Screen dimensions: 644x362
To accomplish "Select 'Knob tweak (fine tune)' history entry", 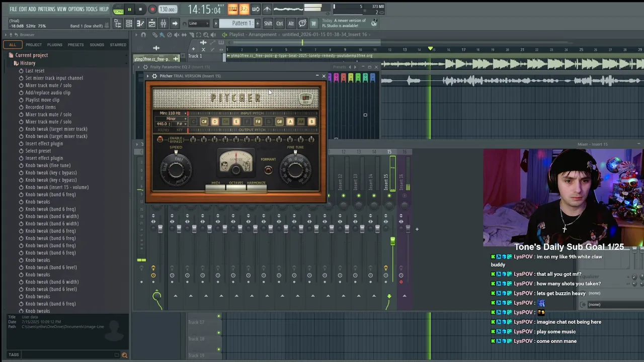I will [48, 165].
